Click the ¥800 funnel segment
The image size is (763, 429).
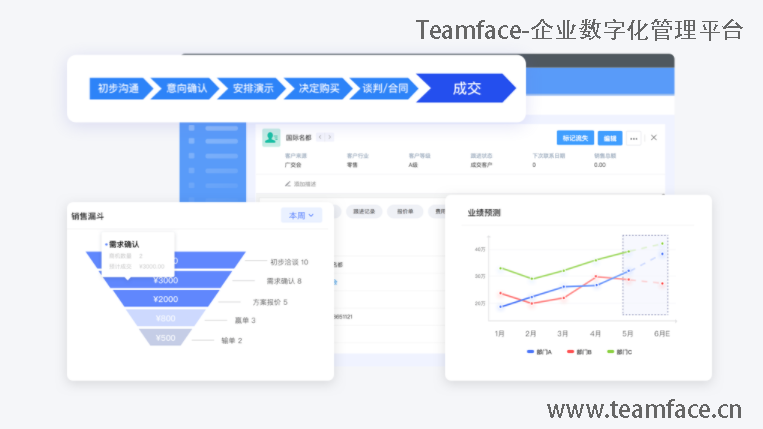pos(165,318)
